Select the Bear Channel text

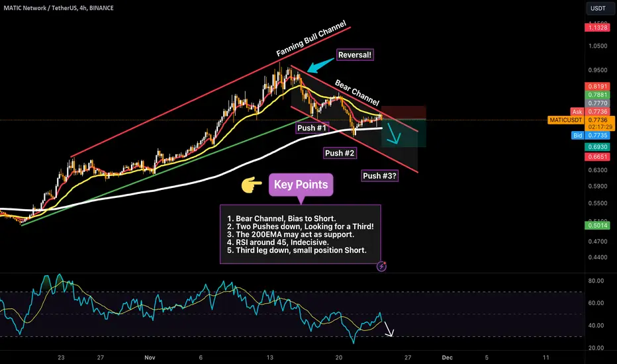pos(357,93)
